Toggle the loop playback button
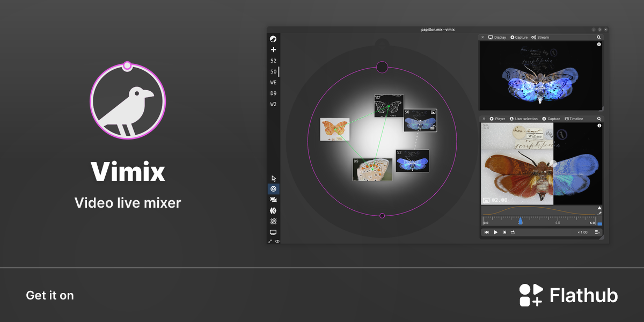 tap(513, 232)
